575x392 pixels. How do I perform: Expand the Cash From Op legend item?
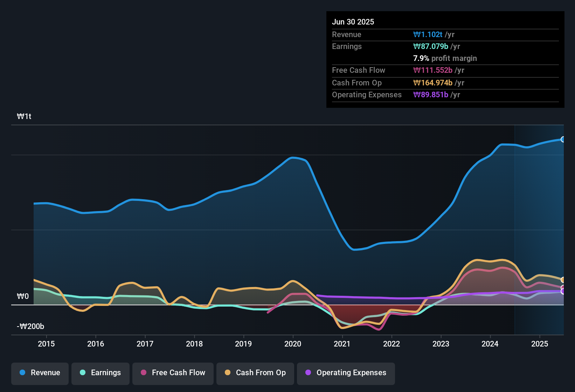click(x=255, y=373)
